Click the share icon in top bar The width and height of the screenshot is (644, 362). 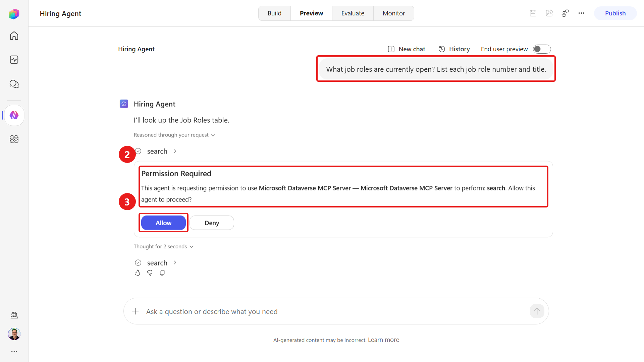click(549, 13)
